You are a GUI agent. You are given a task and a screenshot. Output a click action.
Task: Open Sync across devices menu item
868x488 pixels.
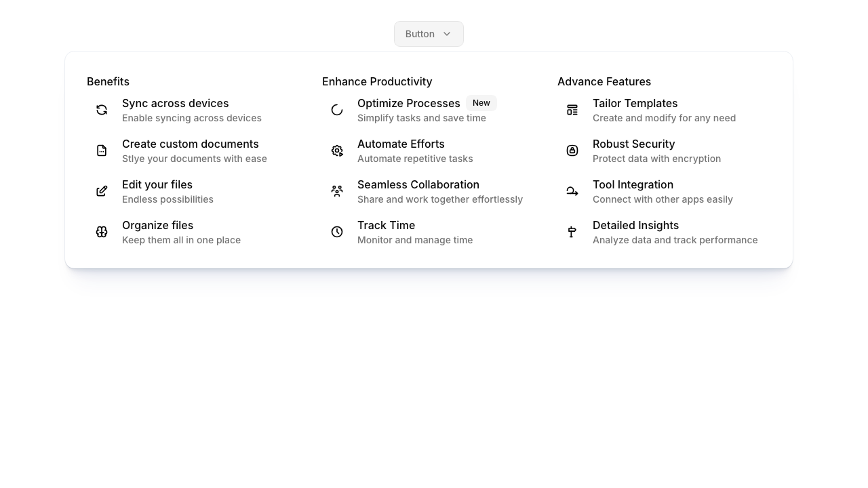176,104
